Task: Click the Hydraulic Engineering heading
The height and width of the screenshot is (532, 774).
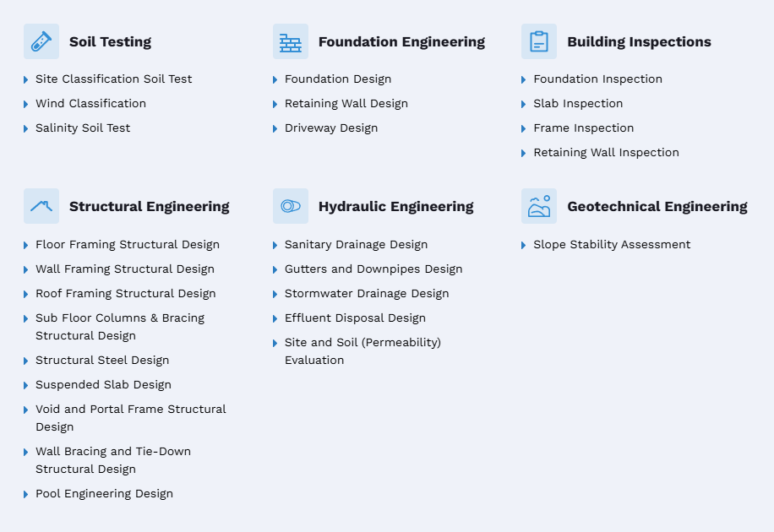Action: 396,206
